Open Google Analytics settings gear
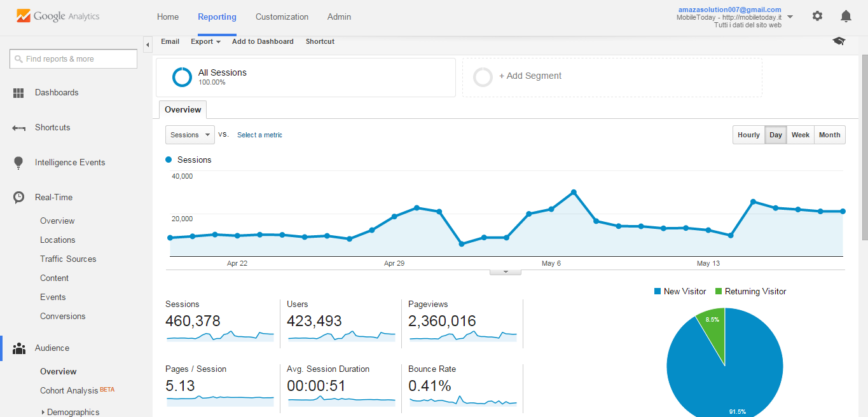This screenshot has width=868, height=417. pyautogui.click(x=816, y=15)
